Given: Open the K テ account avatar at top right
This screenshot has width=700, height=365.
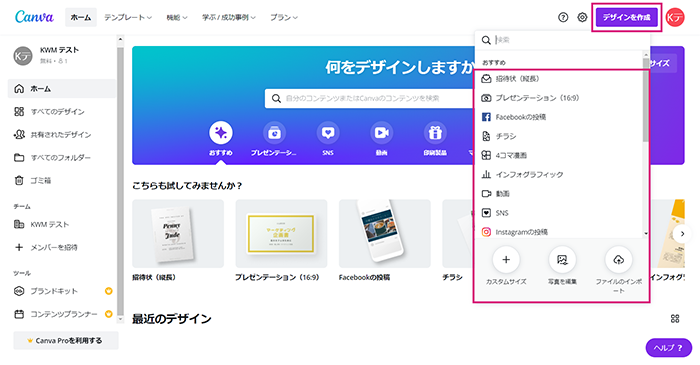Looking at the screenshot, I should click(x=675, y=17).
